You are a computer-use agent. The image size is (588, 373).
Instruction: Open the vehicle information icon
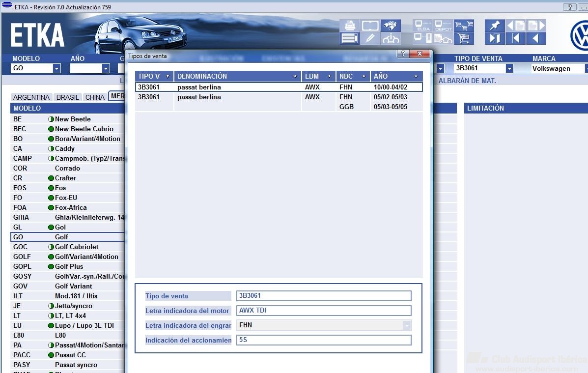tap(391, 39)
